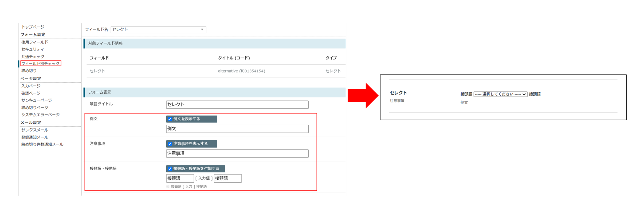Click the 項目タイトル input field
The image size is (644, 209).
tap(237, 105)
